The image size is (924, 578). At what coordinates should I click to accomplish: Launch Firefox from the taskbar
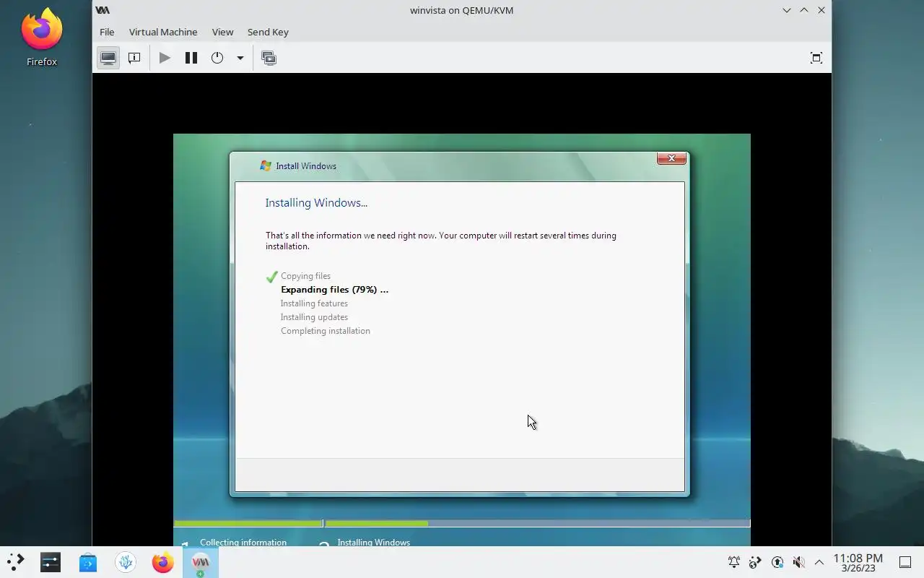coord(163,561)
